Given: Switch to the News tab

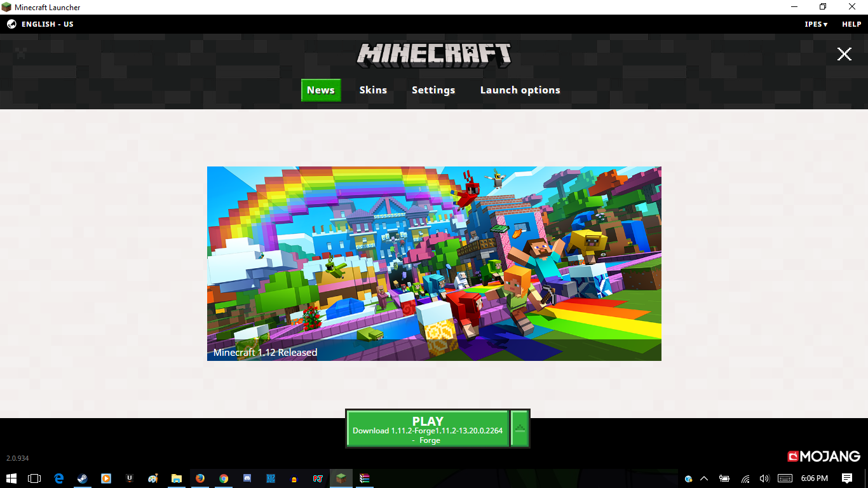Looking at the screenshot, I should point(321,90).
